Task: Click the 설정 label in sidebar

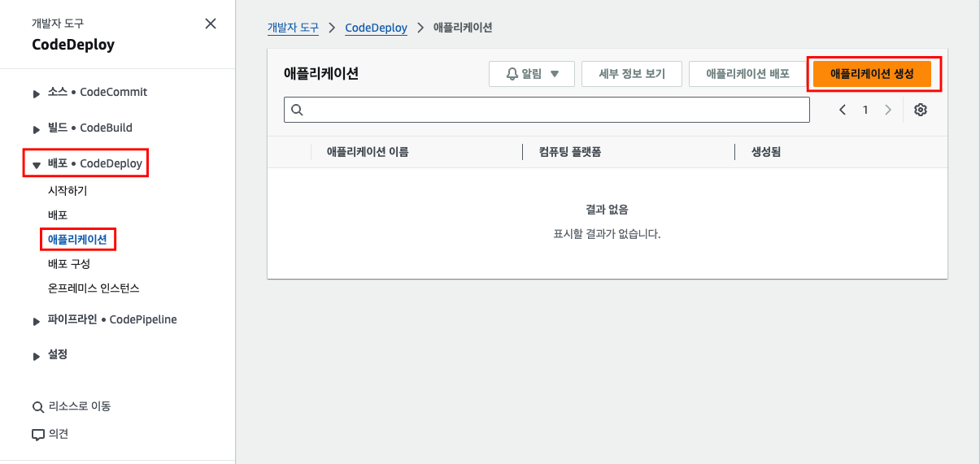Action: [x=58, y=355]
